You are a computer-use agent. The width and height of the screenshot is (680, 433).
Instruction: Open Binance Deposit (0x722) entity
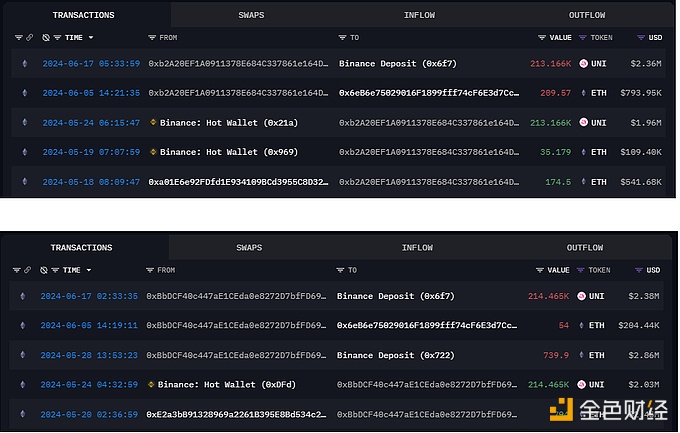tap(396, 355)
